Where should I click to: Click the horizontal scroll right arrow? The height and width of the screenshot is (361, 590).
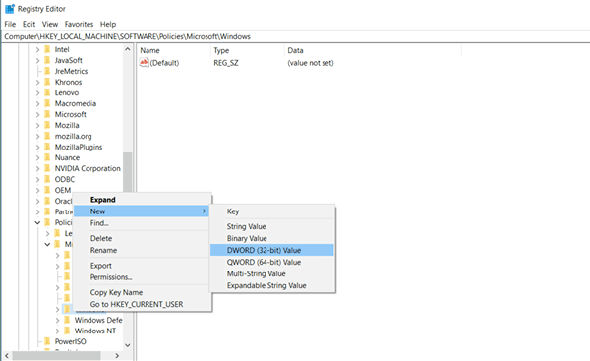tap(117, 356)
